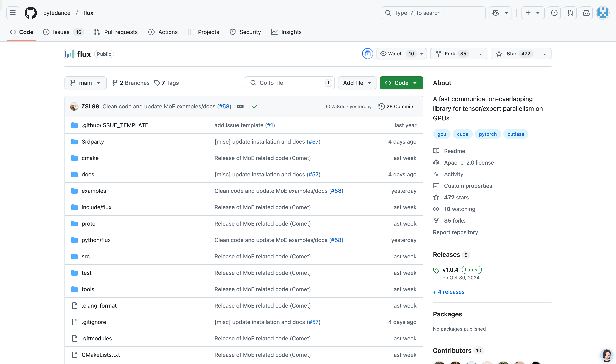Open the user profile avatar menu
This screenshot has height=364, width=616.
click(603, 13)
